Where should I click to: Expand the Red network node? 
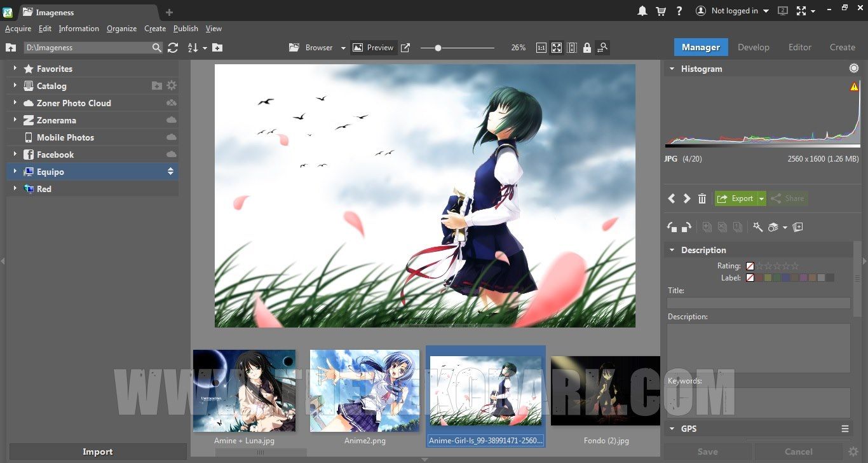15,188
